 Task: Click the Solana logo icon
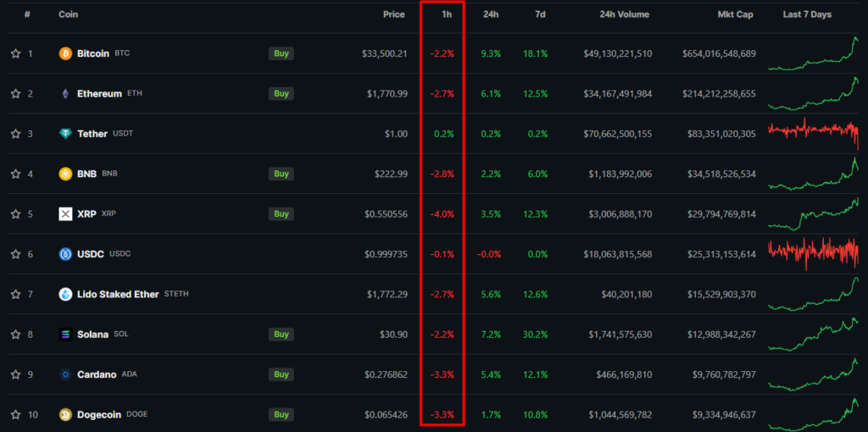[x=65, y=335]
